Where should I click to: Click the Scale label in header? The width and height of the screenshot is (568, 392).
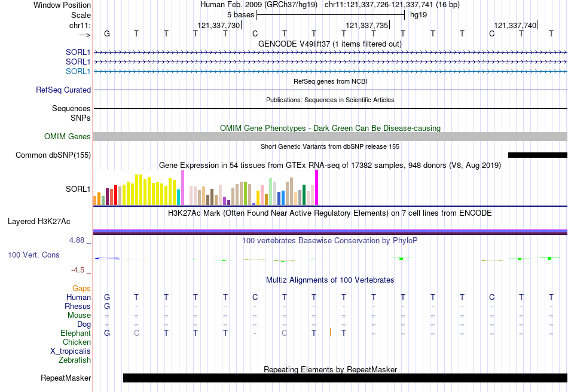point(81,15)
